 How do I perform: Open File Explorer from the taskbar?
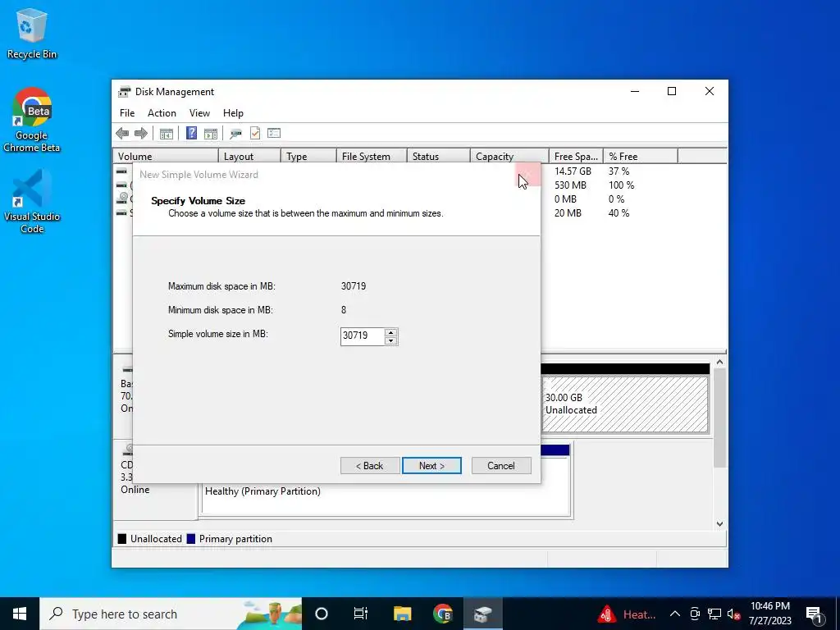point(402,614)
